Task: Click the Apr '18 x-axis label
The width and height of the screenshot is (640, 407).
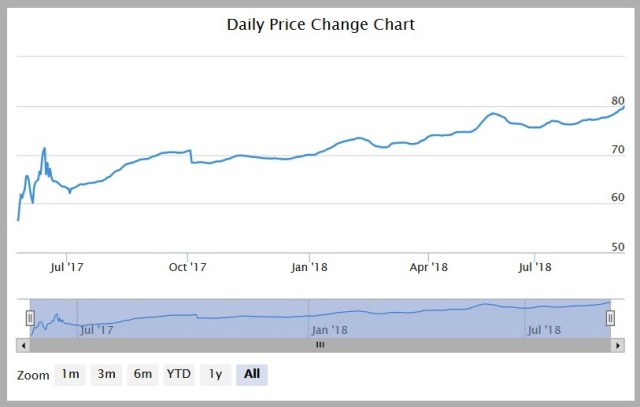Action: pyautogui.click(x=428, y=267)
